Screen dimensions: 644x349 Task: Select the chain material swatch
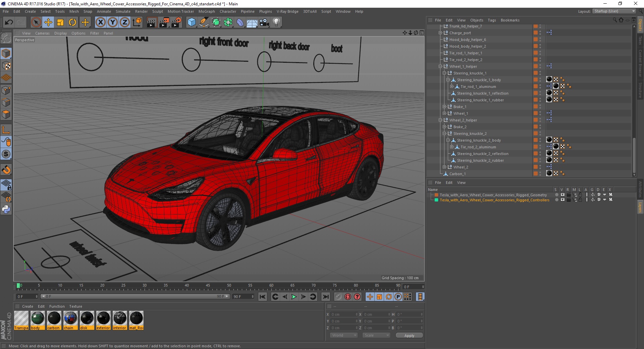coord(70,320)
